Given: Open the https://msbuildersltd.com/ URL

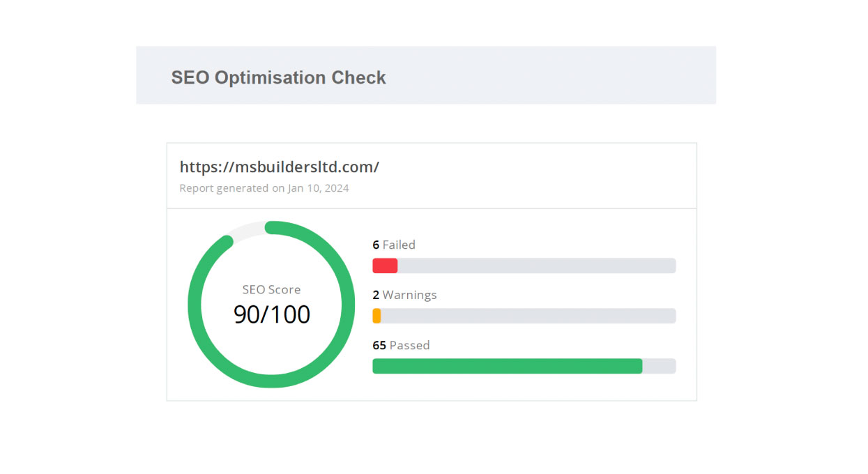Looking at the screenshot, I should click(x=279, y=167).
